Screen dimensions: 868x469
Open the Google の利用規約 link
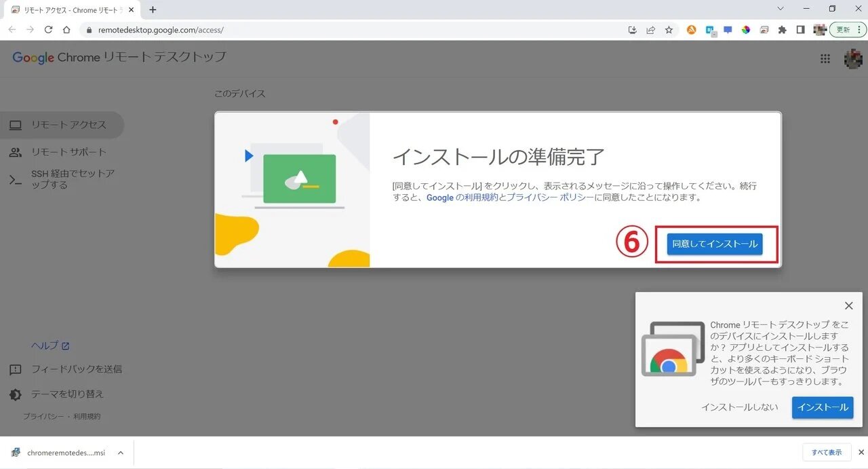462,198
